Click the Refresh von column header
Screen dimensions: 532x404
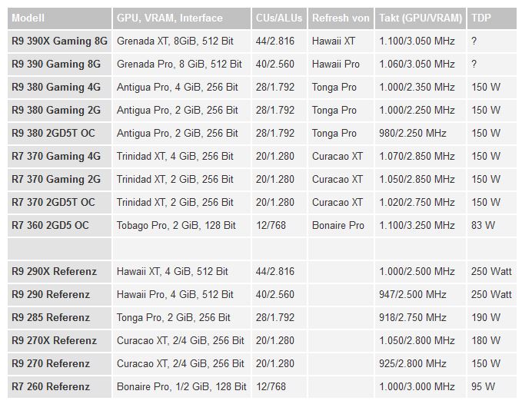pos(341,18)
